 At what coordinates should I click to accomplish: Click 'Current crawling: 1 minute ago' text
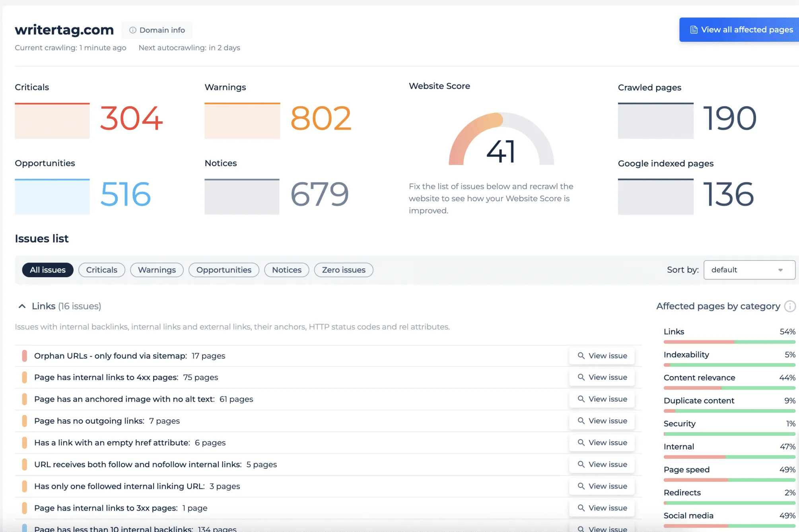click(x=70, y=48)
